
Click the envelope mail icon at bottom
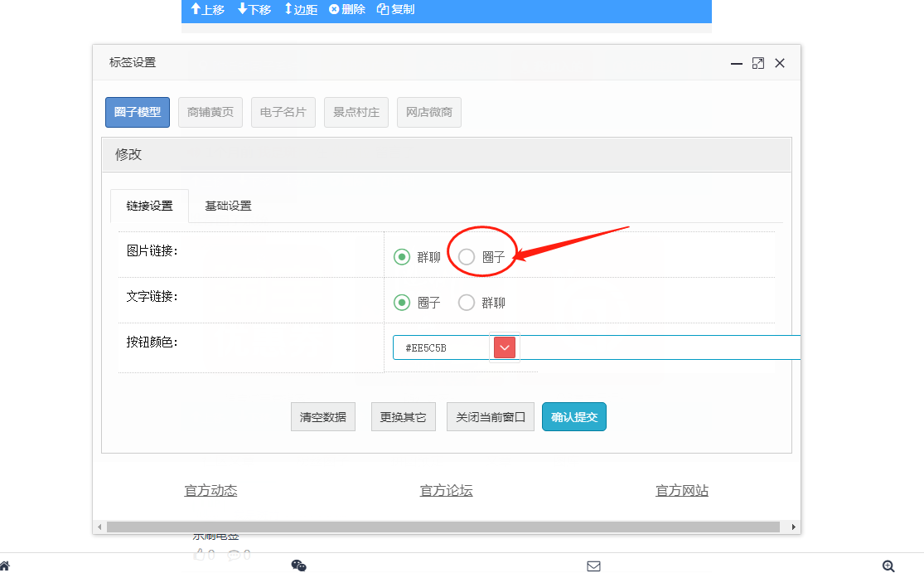click(593, 566)
